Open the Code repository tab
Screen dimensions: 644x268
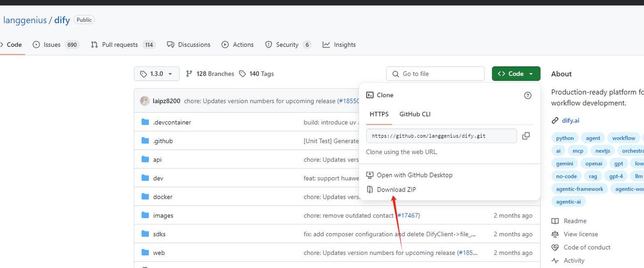(x=12, y=45)
